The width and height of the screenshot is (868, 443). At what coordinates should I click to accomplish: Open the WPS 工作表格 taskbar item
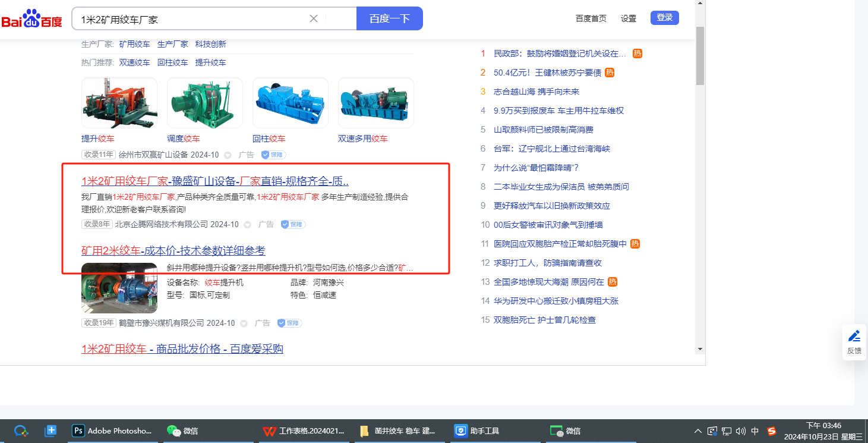(304, 431)
